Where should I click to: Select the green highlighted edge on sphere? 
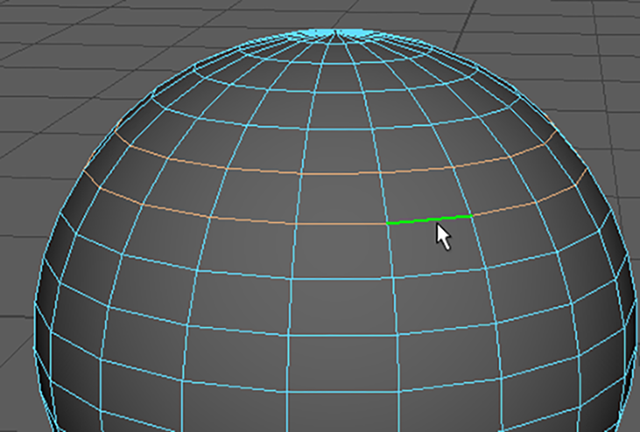(x=429, y=219)
